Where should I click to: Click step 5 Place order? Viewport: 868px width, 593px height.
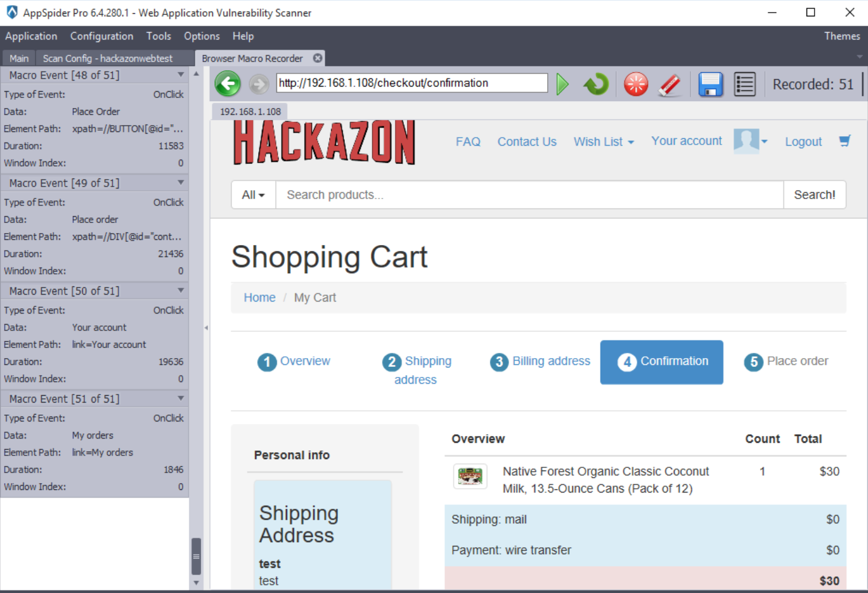[x=786, y=362]
